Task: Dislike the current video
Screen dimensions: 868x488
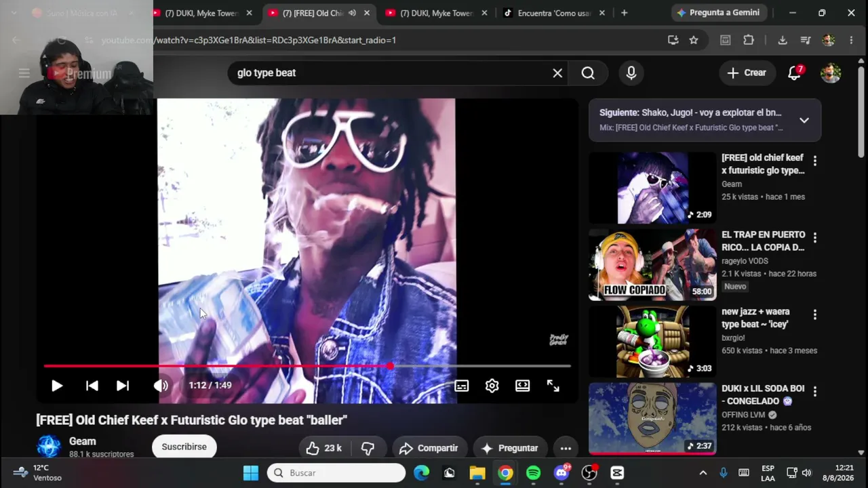Action: click(x=368, y=448)
